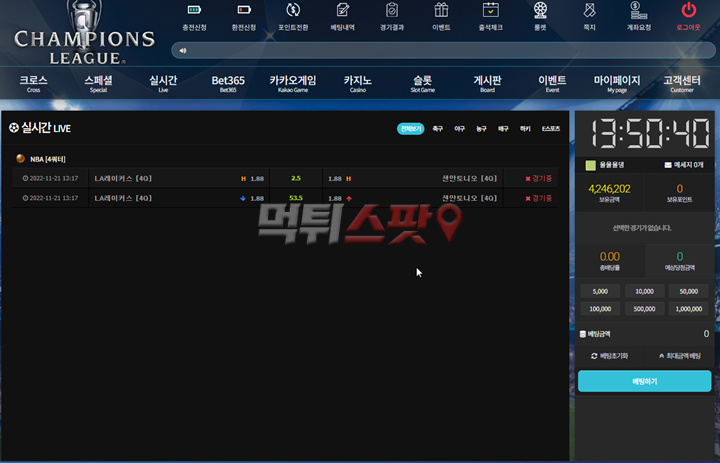Image resolution: width=720 pixels, height=463 pixels.
Task: Open the 게시판 Board menu
Action: coord(487,83)
